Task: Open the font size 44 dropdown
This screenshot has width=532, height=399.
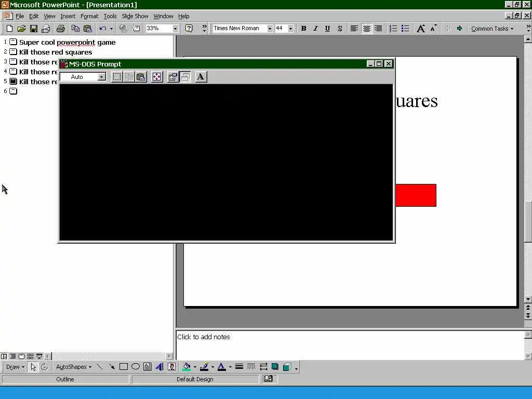Action: click(x=291, y=29)
